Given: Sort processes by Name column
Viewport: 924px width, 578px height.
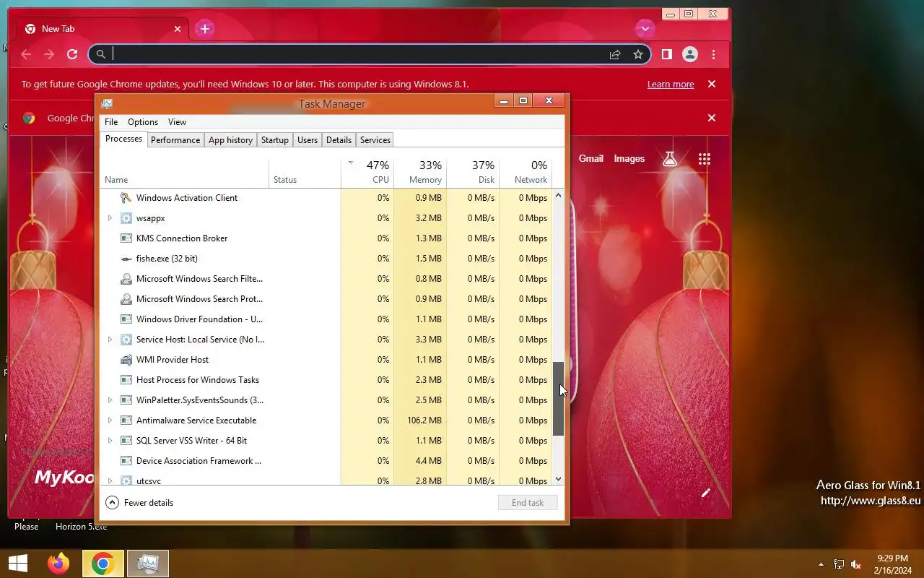Looking at the screenshot, I should pyautogui.click(x=184, y=173).
